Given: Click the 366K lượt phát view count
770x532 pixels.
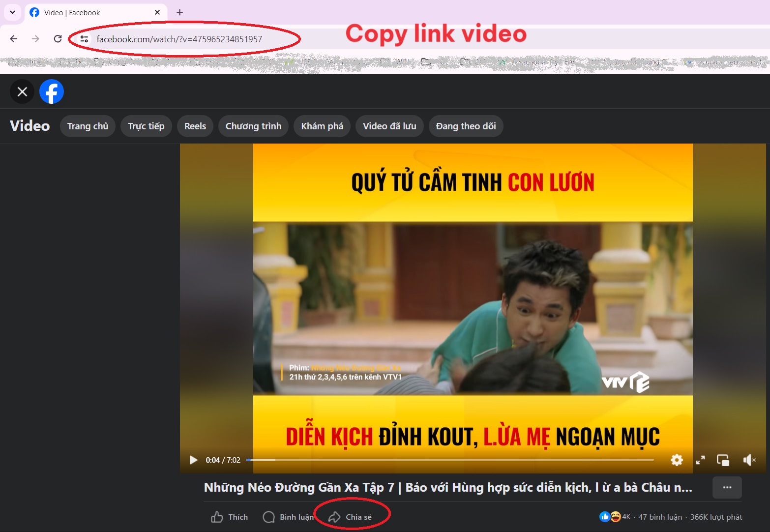Looking at the screenshot, I should (716, 517).
